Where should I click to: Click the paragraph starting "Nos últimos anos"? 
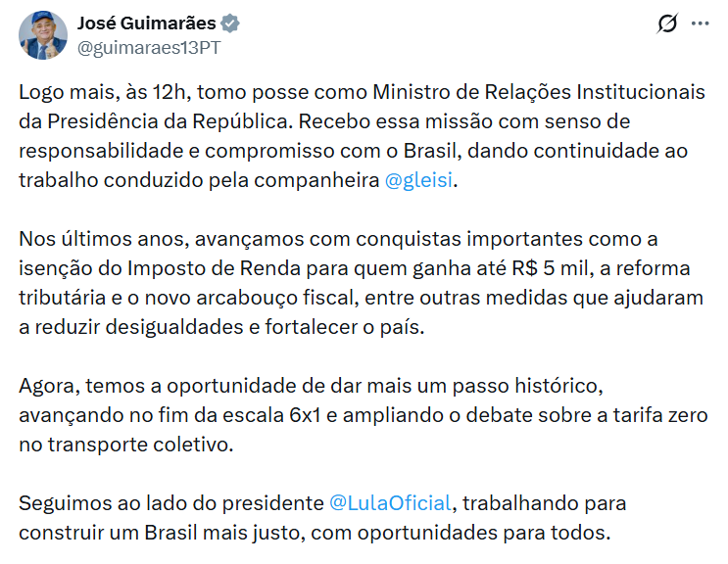click(294, 284)
